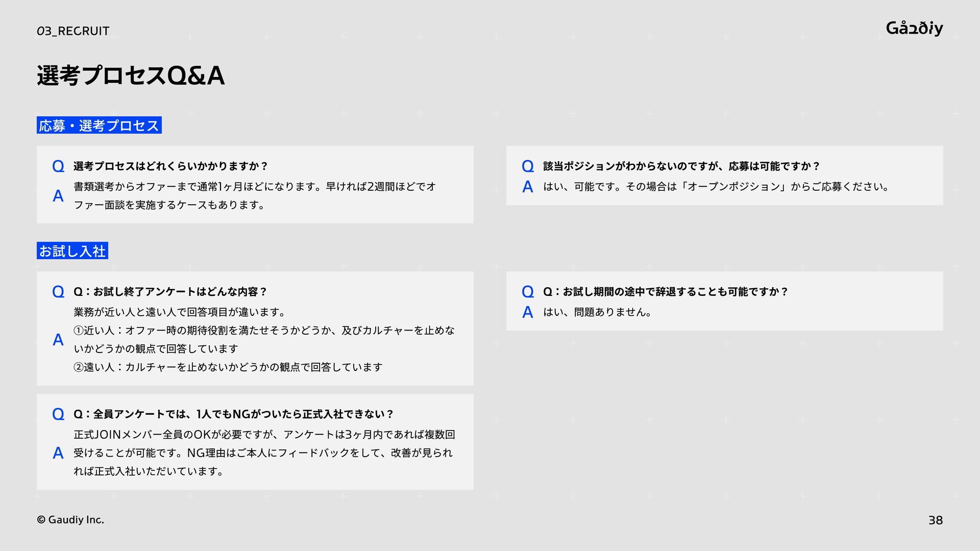Viewport: 980px width, 551px height.
Task: Click the A icon beside はい、可能です answer
Action: 528,187
